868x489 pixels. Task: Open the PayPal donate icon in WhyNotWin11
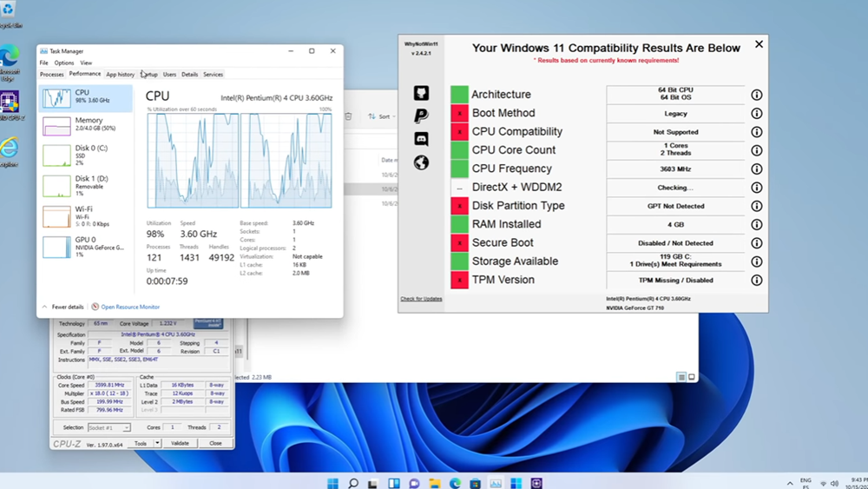(x=421, y=116)
